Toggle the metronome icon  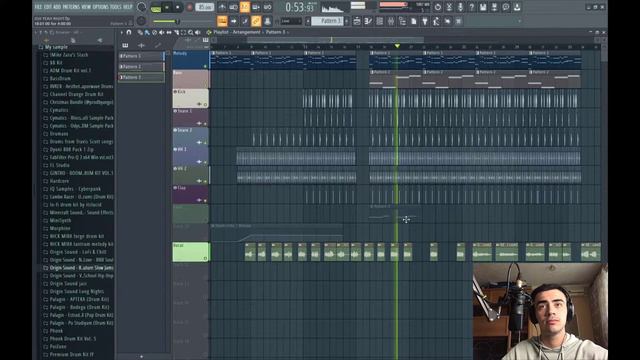(x=222, y=7)
